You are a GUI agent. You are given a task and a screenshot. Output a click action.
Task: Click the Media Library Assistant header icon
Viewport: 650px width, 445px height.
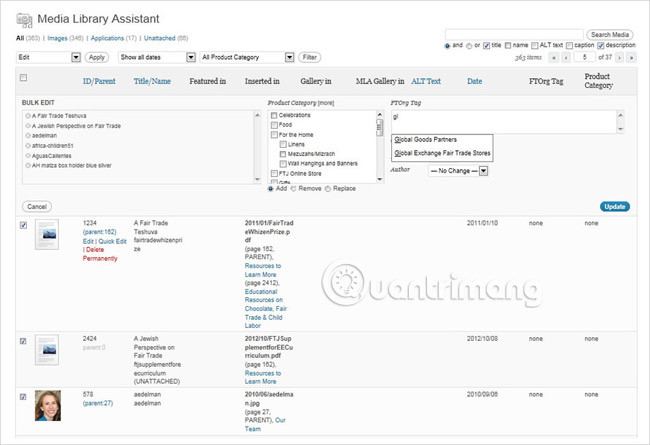pyautogui.click(x=25, y=19)
